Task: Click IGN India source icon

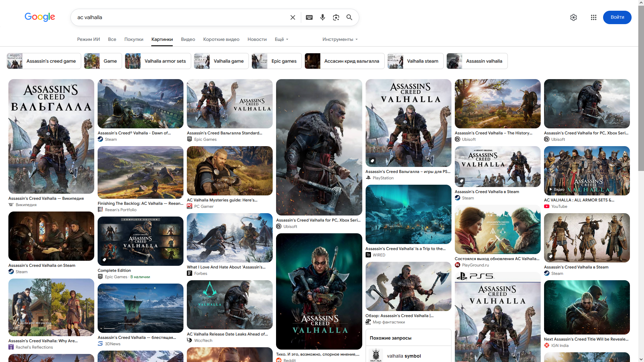Action: (x=547, y=346)
